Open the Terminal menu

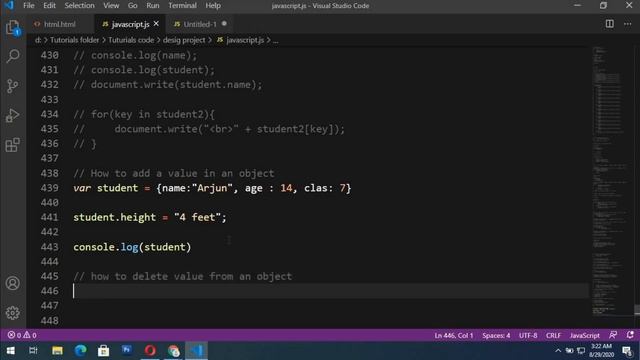point(182,6)
